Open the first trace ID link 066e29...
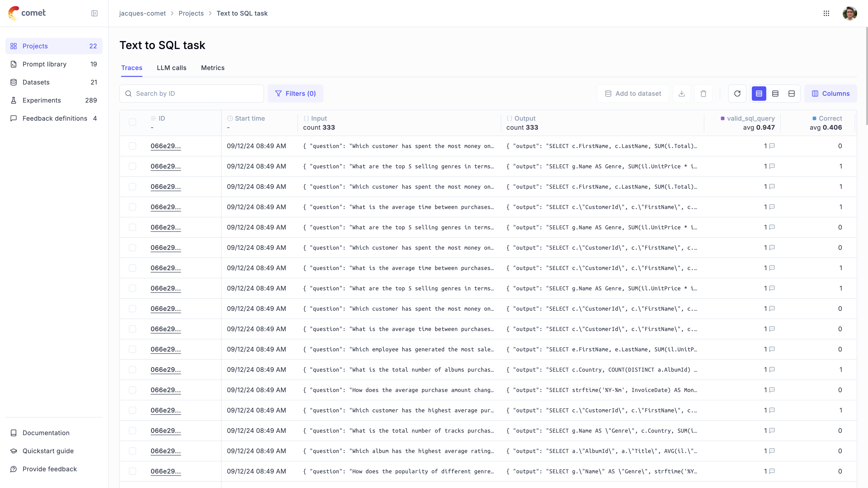Viewport: 868px width, 488px height. click(165, 146)
